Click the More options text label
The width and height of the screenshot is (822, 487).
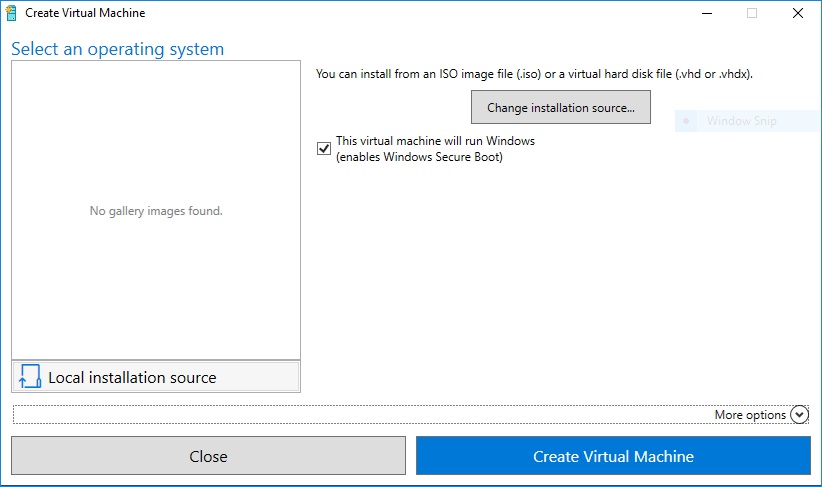(750, 415)
